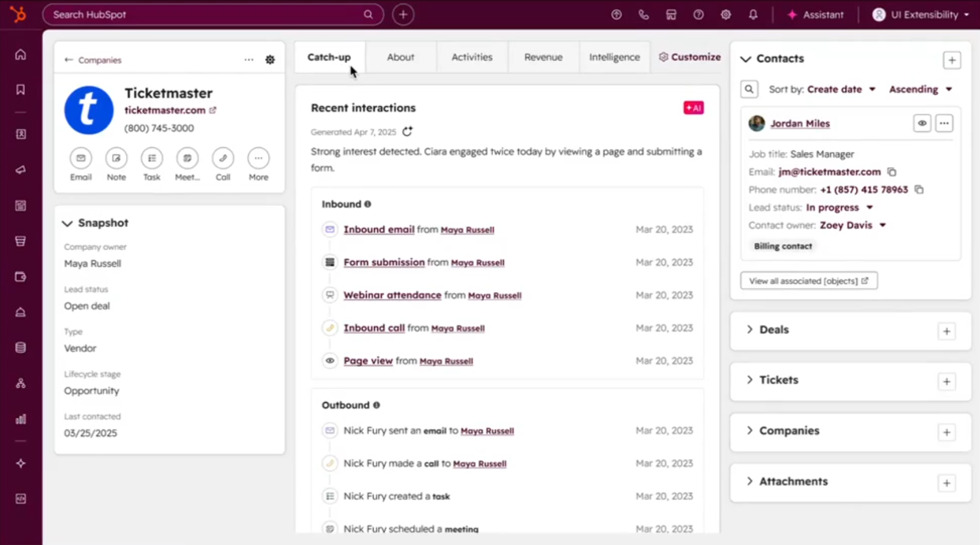
Task: Click the plus quick-create button in top bar
Action: [x=403, y=15]
